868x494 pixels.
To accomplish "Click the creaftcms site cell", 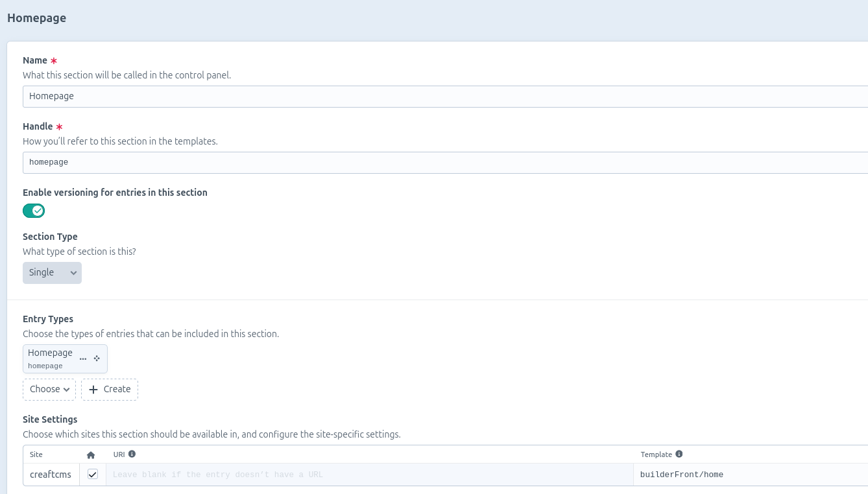I will click(x=51, y=475).
